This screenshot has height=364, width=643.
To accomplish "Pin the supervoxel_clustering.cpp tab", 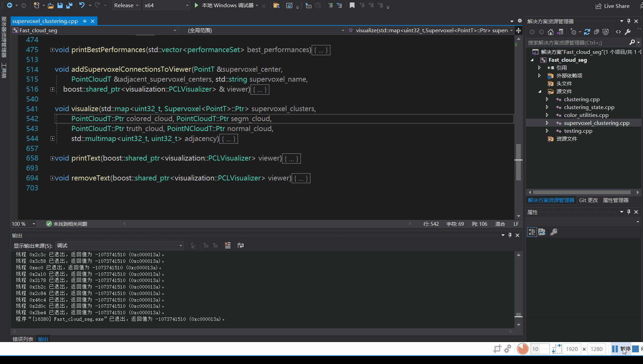I will 85,21.
